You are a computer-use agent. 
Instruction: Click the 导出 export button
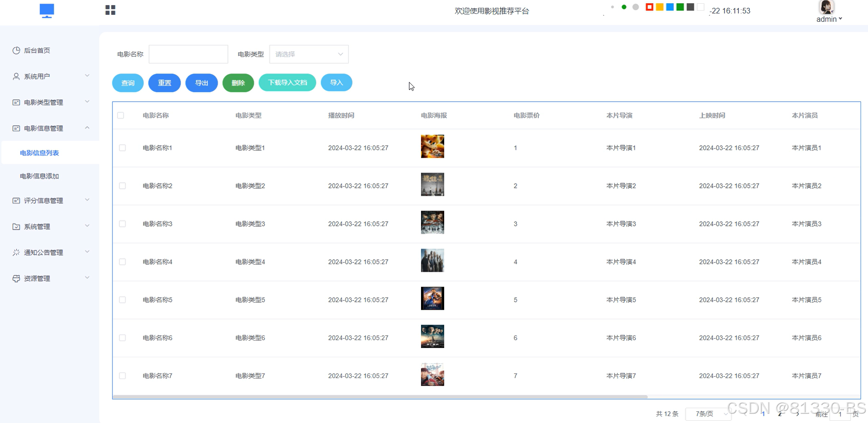pos(201,83)
